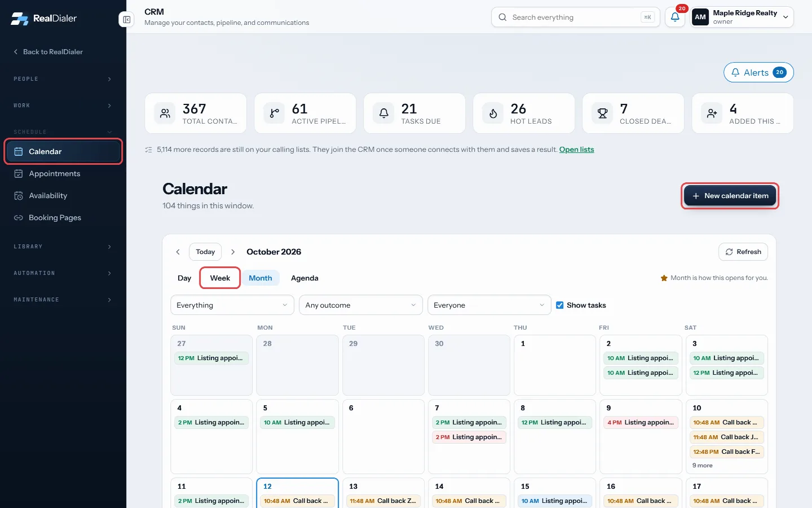Select the October 6 day cell
The width and height of the screenshot is (812, 508).
pyautogui.click(x=383, y=436)
